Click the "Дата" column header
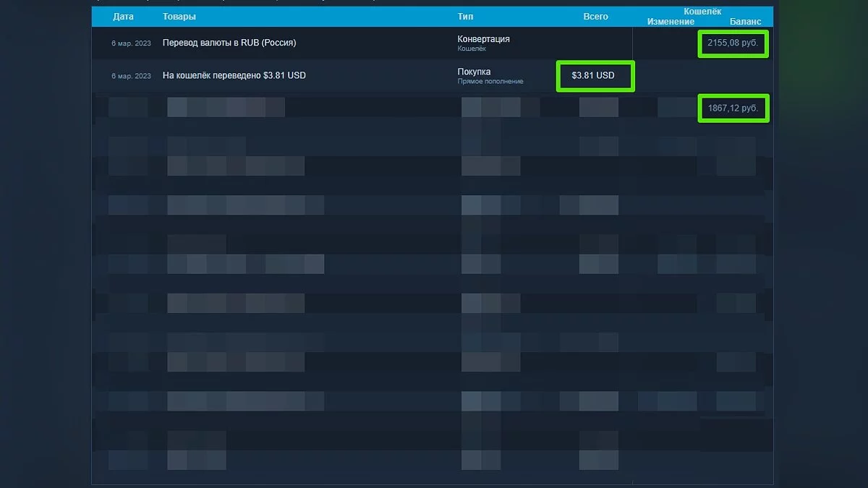 tap(123, 17)
